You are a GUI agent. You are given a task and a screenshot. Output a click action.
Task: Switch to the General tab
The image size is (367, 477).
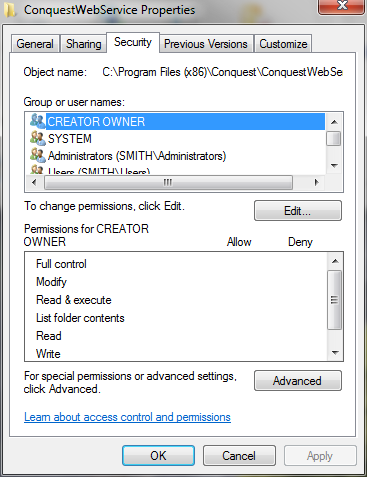(x=35, y=44)
